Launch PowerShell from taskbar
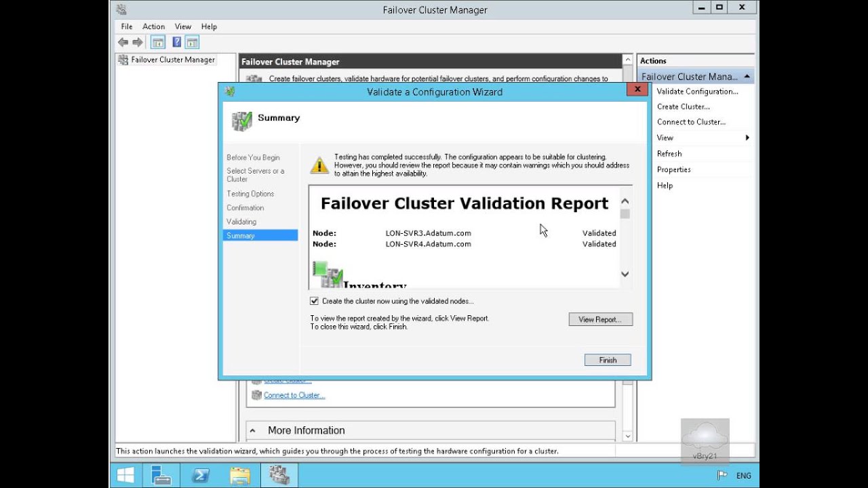868x488 pixels. click(201, 475)
